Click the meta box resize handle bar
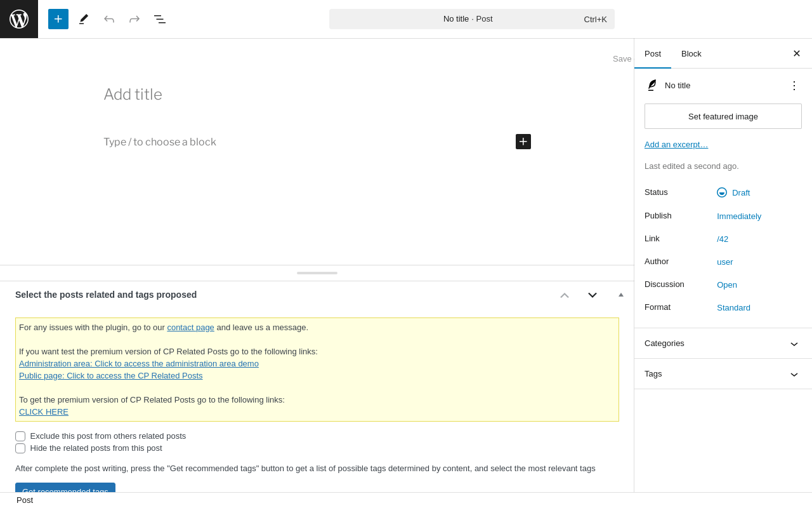The image size is (812, 508). 317,273
